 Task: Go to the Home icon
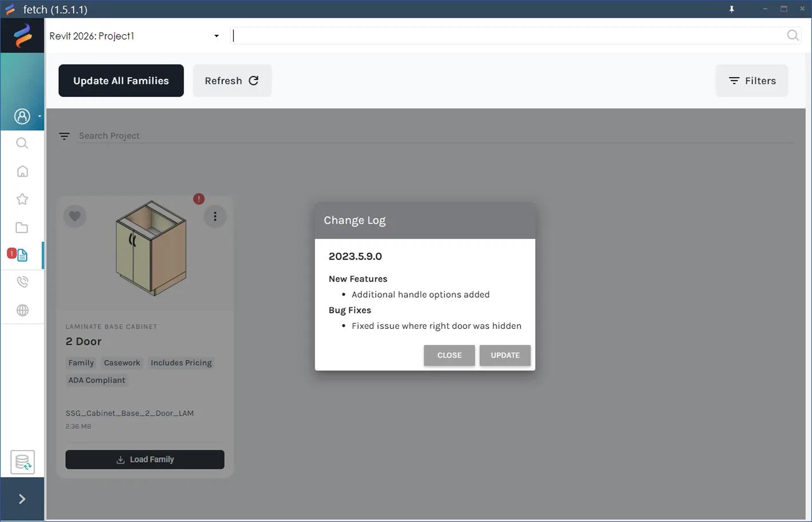22,172
